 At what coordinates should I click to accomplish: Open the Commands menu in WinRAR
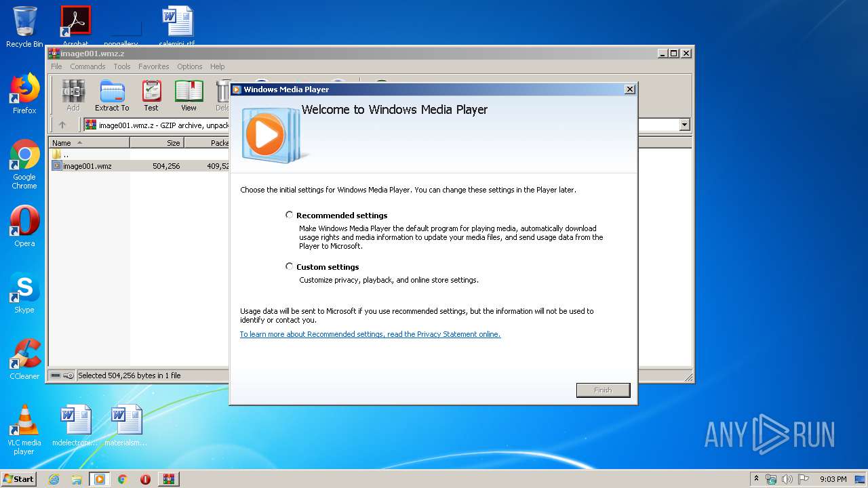(x=87, y=66)
